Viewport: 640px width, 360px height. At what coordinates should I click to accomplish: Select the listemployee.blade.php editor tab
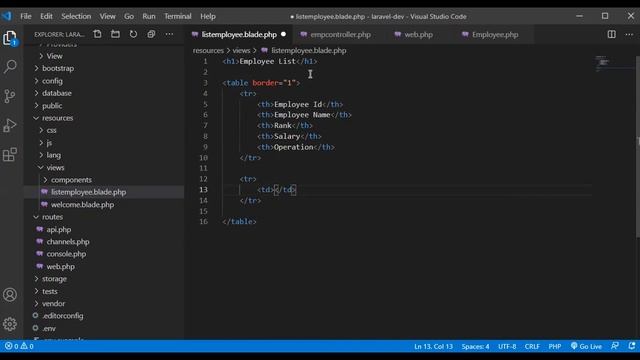(x=239, y=35)
